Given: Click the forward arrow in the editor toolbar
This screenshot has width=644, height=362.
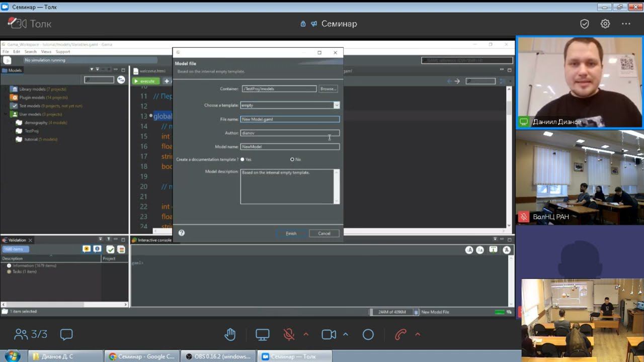Looking at the screenshot, I should 457,81.
